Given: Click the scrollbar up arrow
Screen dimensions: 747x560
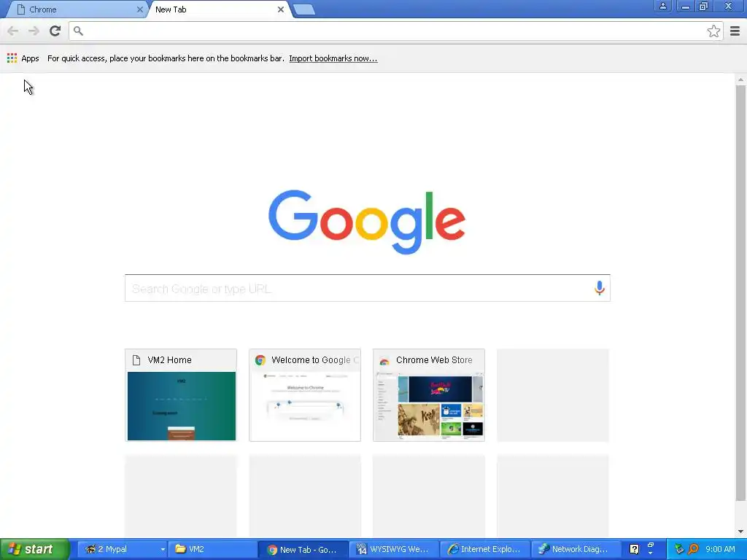Looking at the screenshot, I should (740, 79).
